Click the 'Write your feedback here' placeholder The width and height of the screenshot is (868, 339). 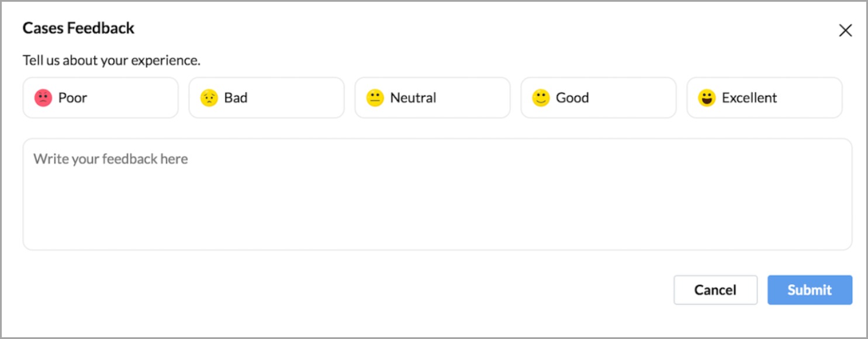pos(110,159)
